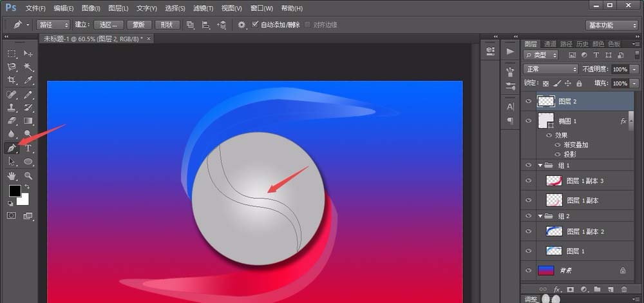Click the 选区... button
This screenshot has width=644, height=303.
point(108,24)
